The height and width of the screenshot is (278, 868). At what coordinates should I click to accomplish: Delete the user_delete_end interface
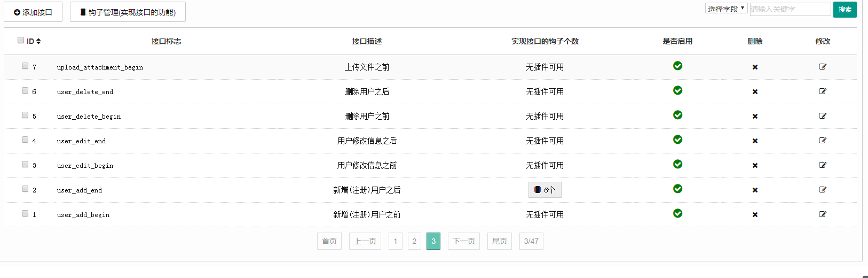coord(755,92)
